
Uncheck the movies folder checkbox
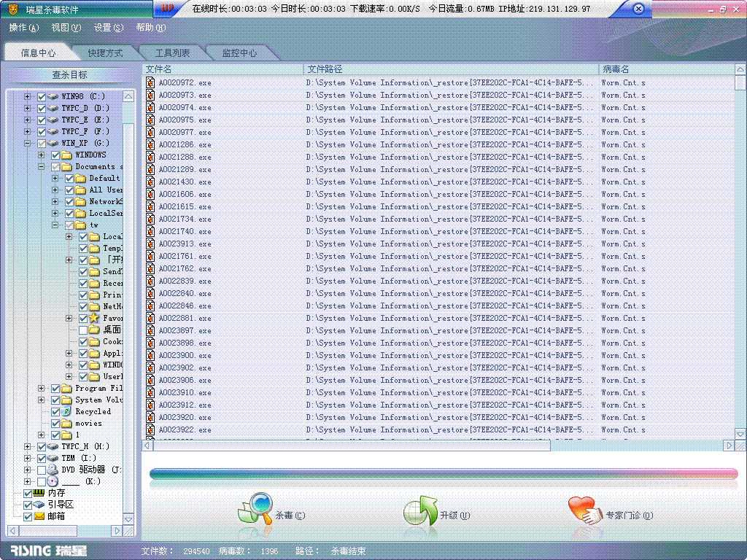click(55, 424)
